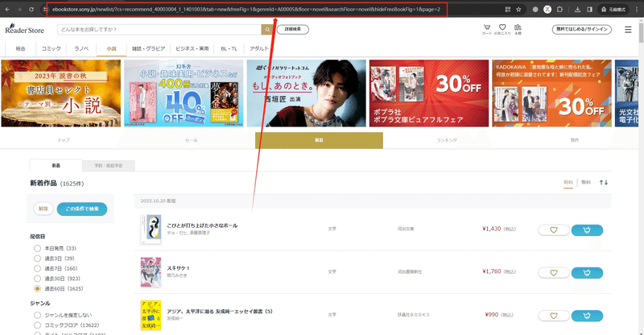644x335 pixels.
Task: Open the orange KADOKAWA 30% OFF banner
Action: 551,93
